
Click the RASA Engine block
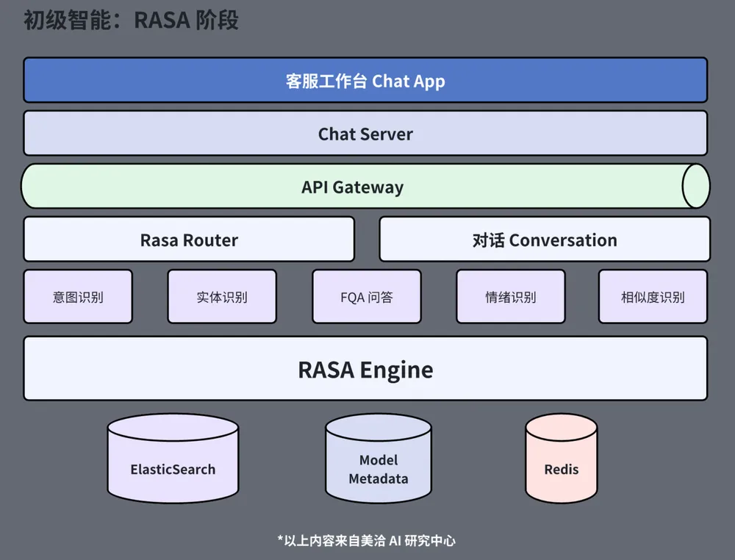(365, 369)
